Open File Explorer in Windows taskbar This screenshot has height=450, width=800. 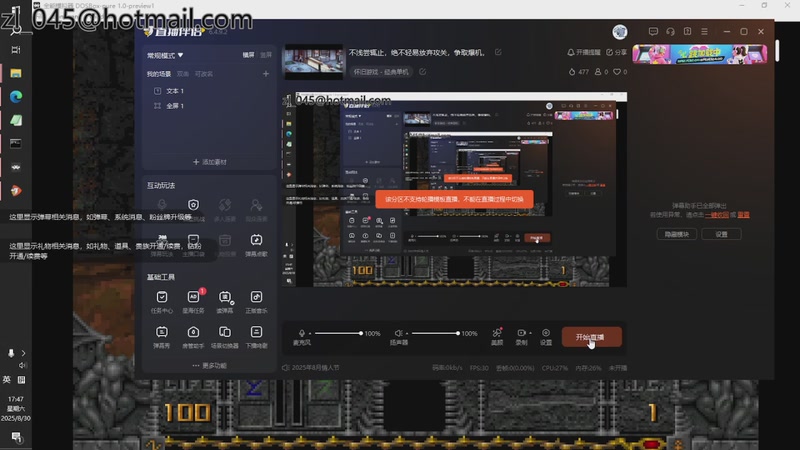16,73
